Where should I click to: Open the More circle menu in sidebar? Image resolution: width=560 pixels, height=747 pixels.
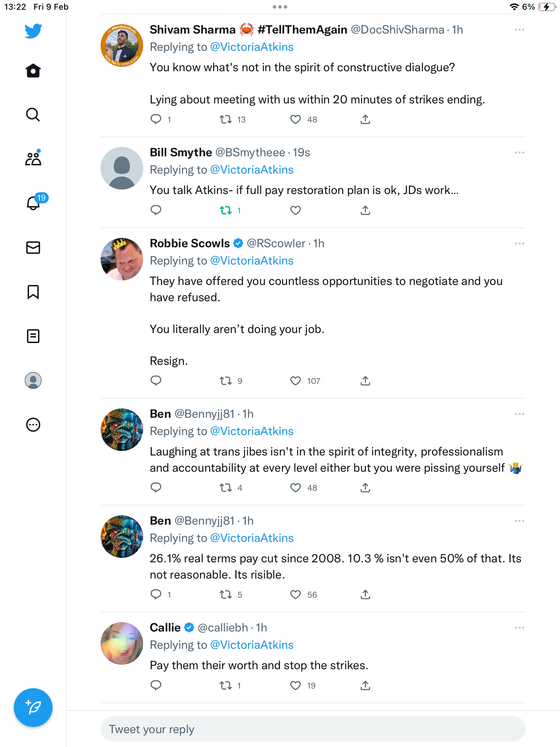tap(33, 425)
